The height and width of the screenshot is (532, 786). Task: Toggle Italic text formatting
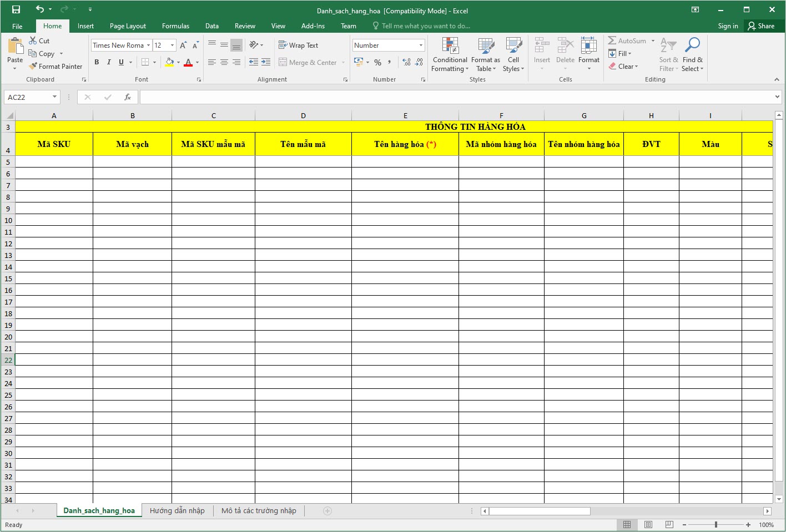109,62
